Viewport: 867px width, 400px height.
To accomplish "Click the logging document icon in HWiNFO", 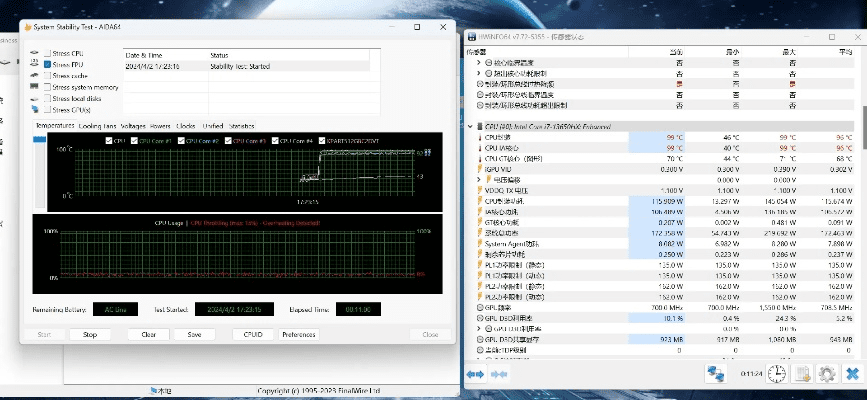I will pyautogui.click(x=801, y=373).
